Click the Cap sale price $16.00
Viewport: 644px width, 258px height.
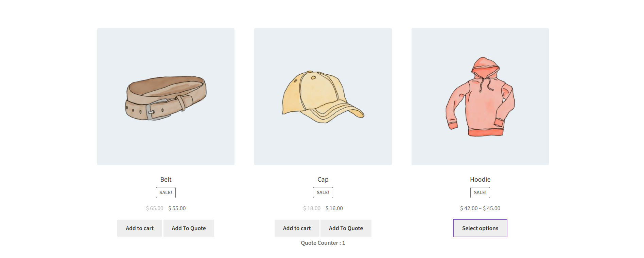click(x=334, y=208)
